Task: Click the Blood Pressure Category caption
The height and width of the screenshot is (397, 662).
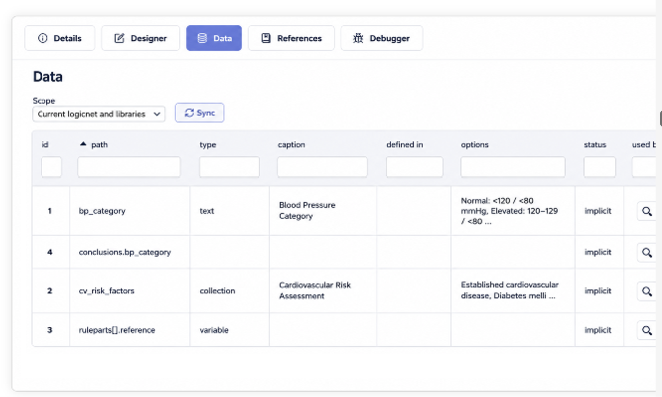Action: point(307,210)
